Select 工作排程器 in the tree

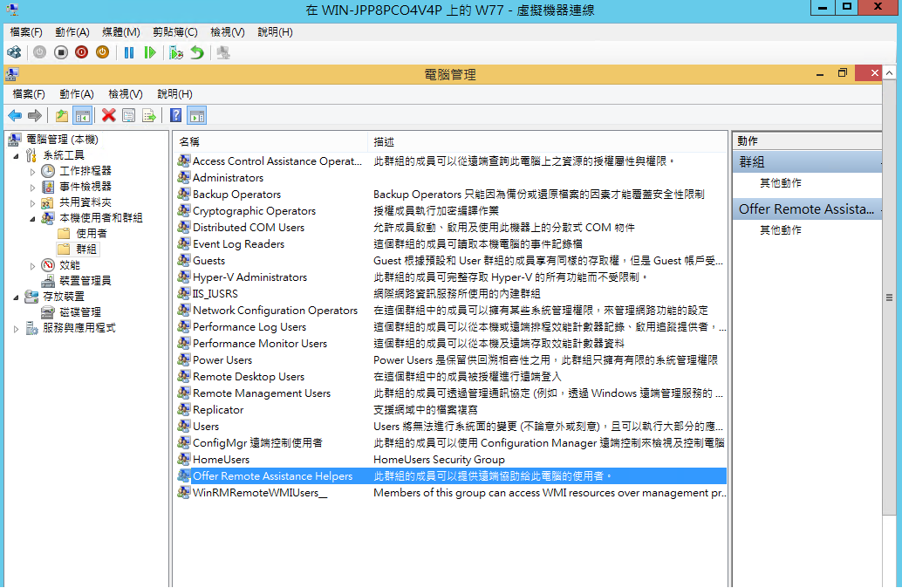click(85, 171)
